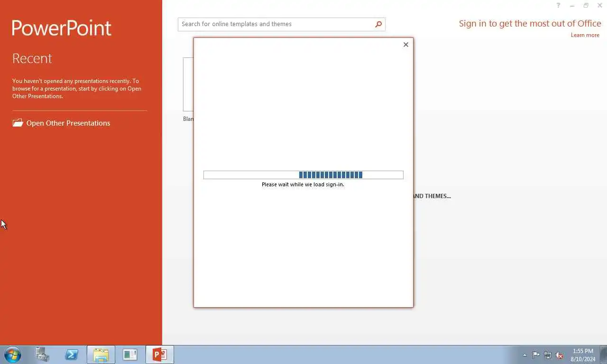Open the Learn more link
The height and width of the screenshot is (364, 607).
pos(585,35)
